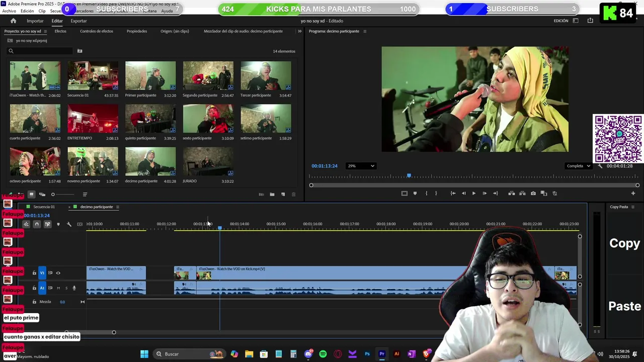644x362 pixels.
Task: Expand hidden panel tabs with double chevron
Action: point(300,31)
